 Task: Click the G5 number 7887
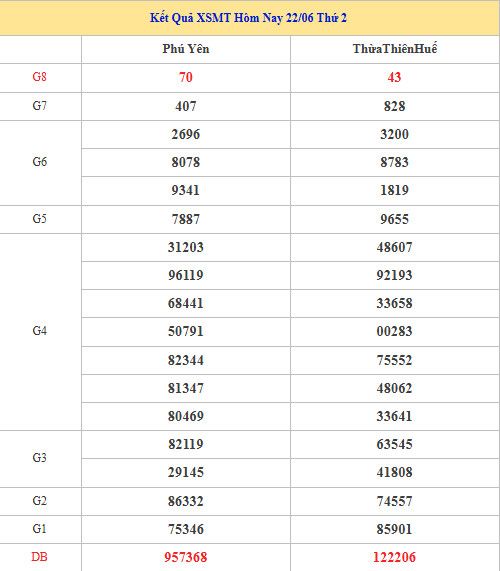(186, 219)
